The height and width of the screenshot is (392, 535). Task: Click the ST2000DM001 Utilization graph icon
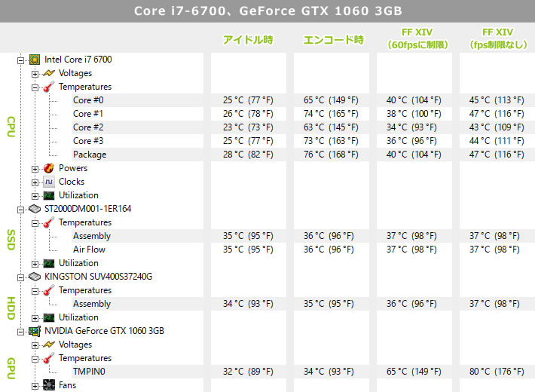point(49,263)
